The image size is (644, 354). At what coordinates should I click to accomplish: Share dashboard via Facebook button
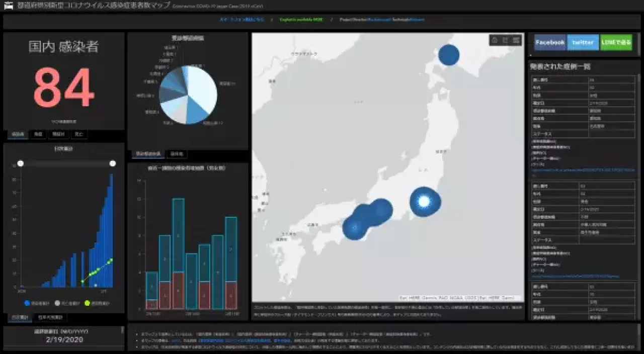click(549, 43)
